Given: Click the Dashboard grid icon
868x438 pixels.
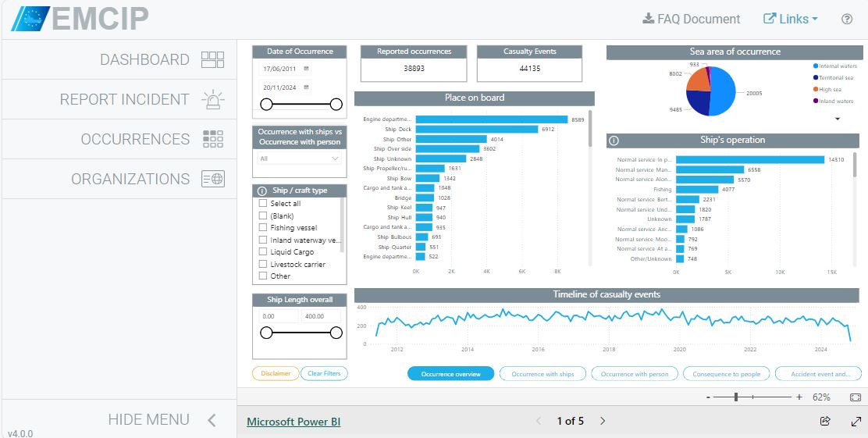Looking at the screenshot, I should point(212,60).
